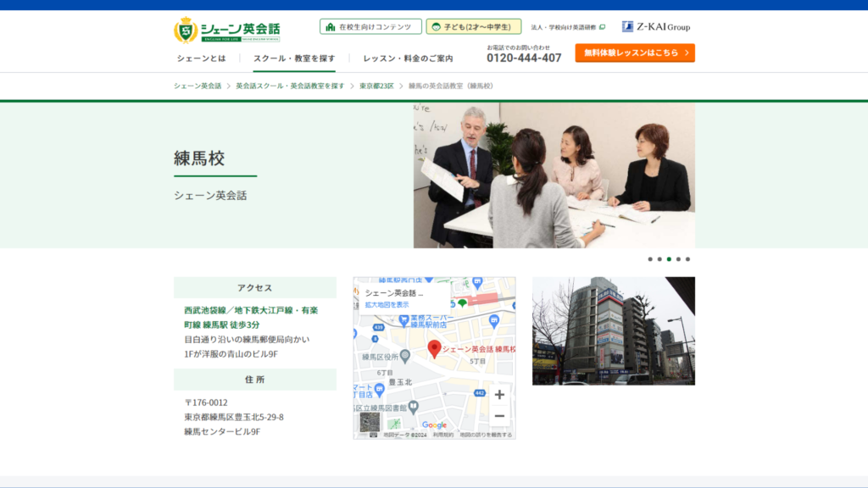Click the アクセス section header
Image resolution: width=868 pixels, height=488 pixels.
pos(254,288)
